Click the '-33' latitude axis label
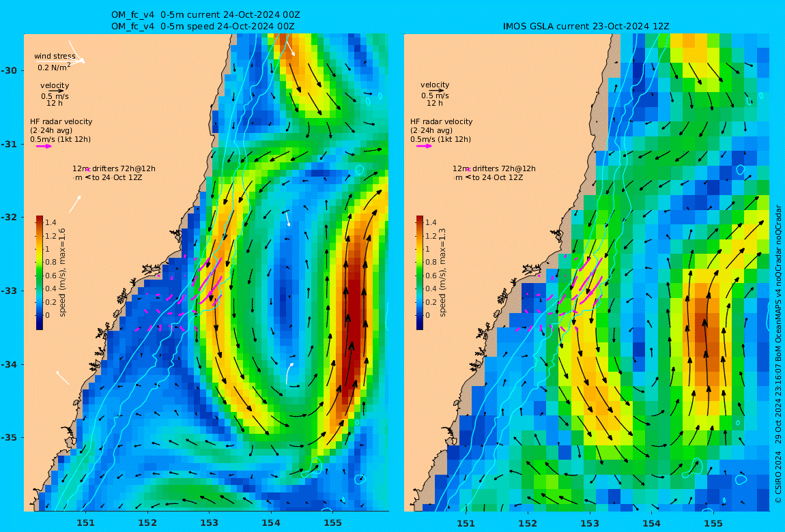 pyautogui.click(x=9, y=291)
